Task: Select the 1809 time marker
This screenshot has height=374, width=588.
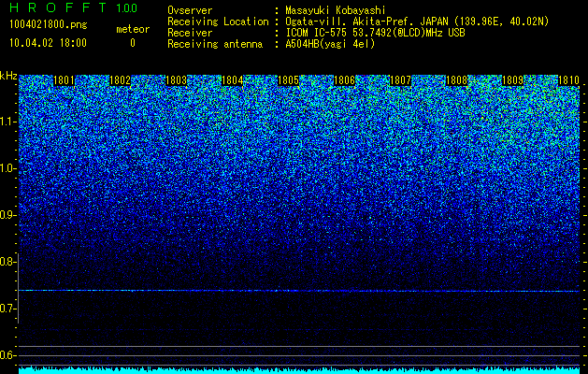Action: [x=512, y=80]
